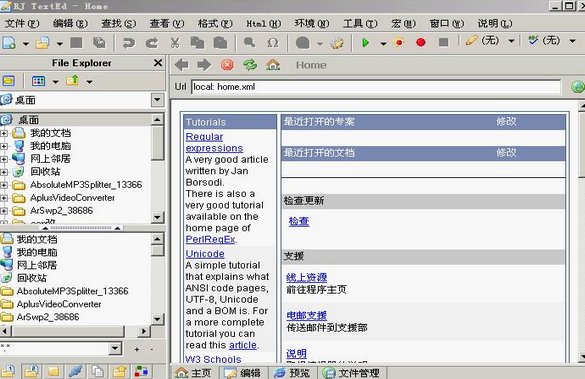Open the Run macro dropdown arrow
This screenshot has width=585, height=379.
[383, 44]
